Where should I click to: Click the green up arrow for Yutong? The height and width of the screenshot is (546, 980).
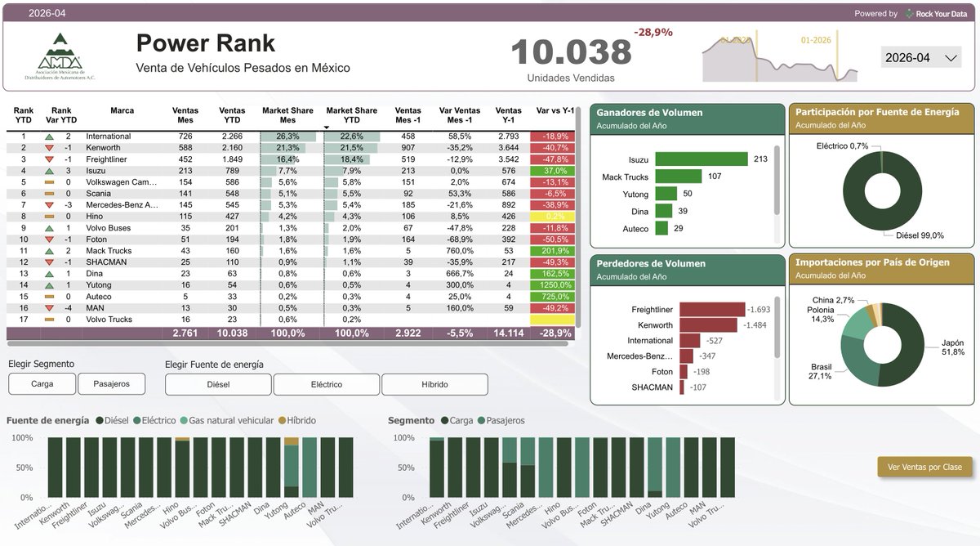(x=49, y=285)
